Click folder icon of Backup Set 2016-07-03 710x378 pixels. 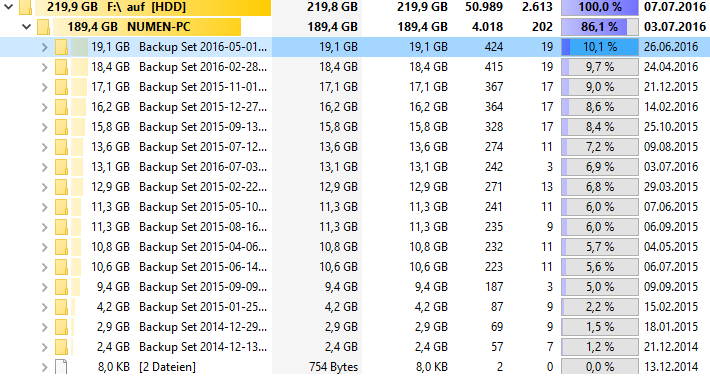pos(61,167)
